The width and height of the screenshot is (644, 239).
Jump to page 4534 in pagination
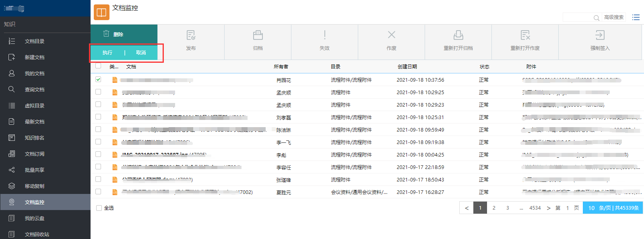pyautogui.click(x=535, y=208)
